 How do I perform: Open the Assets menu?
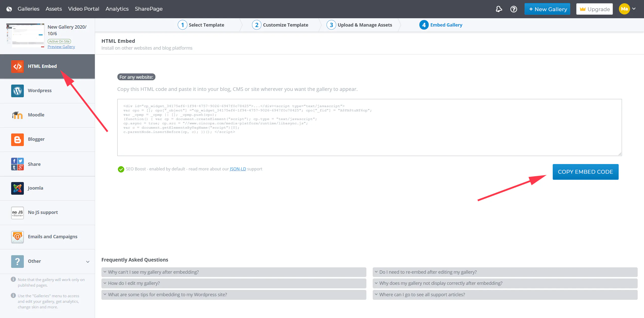pyautogui.click(x=54, y=9)
